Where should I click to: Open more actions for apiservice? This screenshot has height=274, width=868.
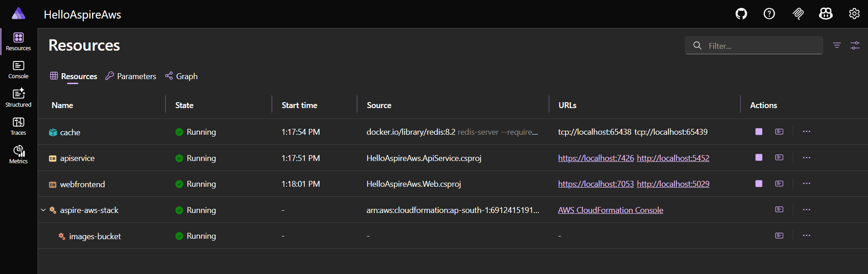tap(806, 157)
